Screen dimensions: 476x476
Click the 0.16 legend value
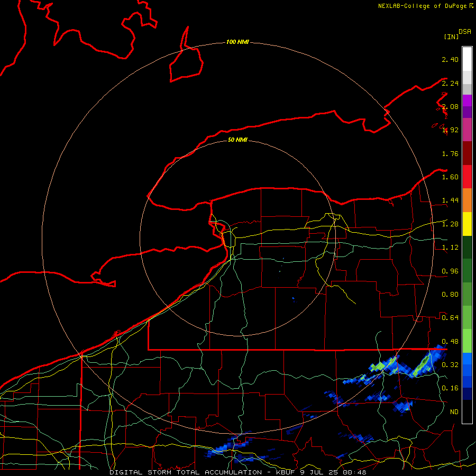450,388
